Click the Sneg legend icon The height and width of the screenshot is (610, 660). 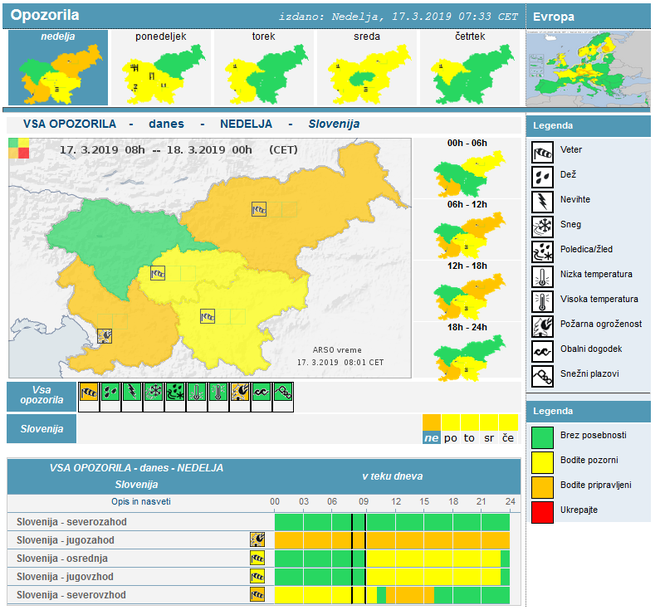click(542, 227)
